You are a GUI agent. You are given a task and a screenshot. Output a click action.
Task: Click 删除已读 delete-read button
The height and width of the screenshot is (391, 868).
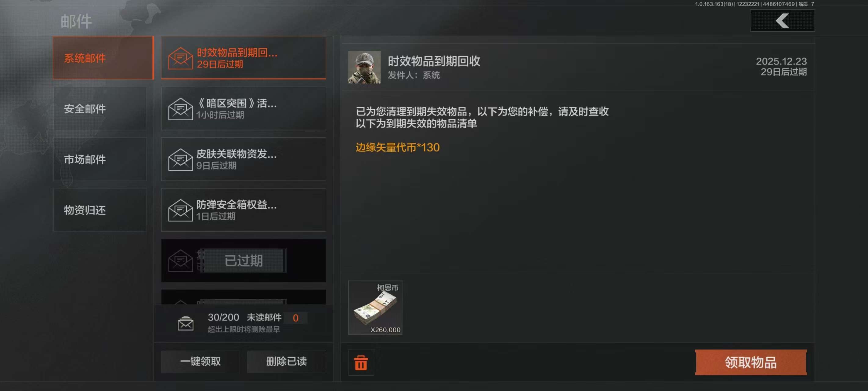(286, 362)
